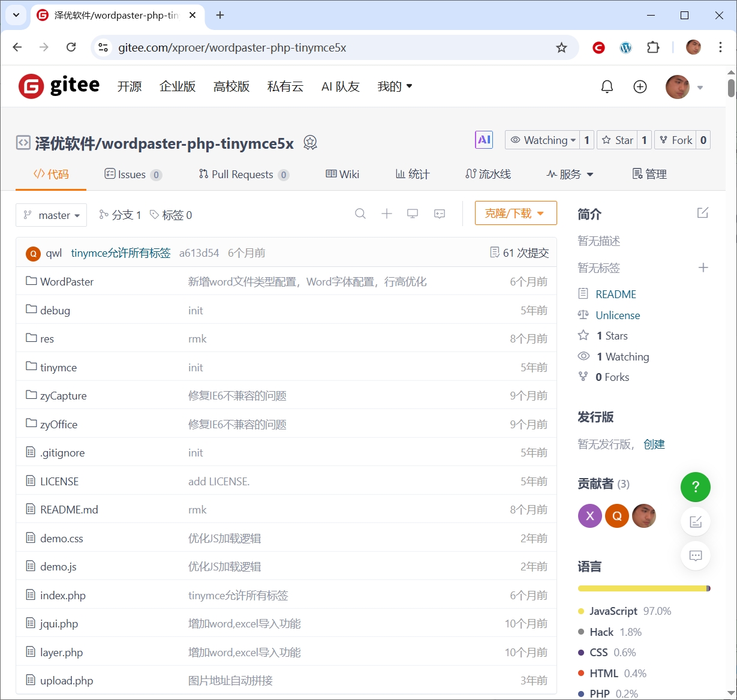Screen dimensions: 737x700
Task: Toggle Star on this repository
Action: click(617, 140)
